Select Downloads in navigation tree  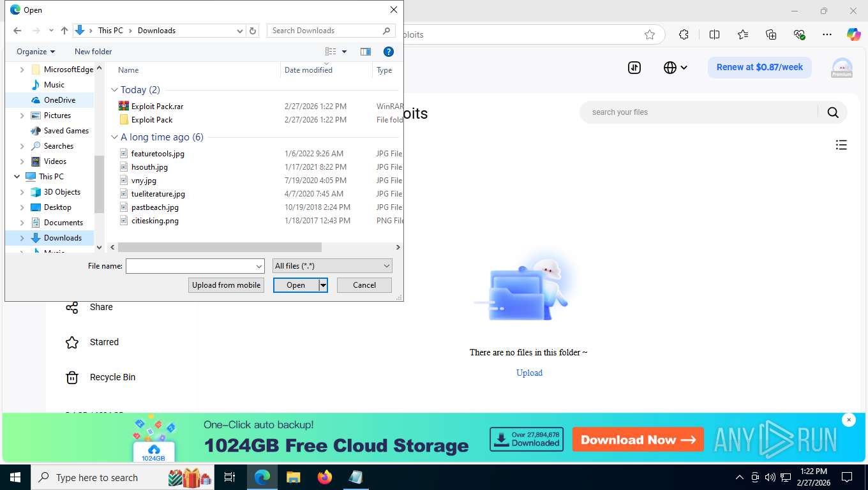63,238
